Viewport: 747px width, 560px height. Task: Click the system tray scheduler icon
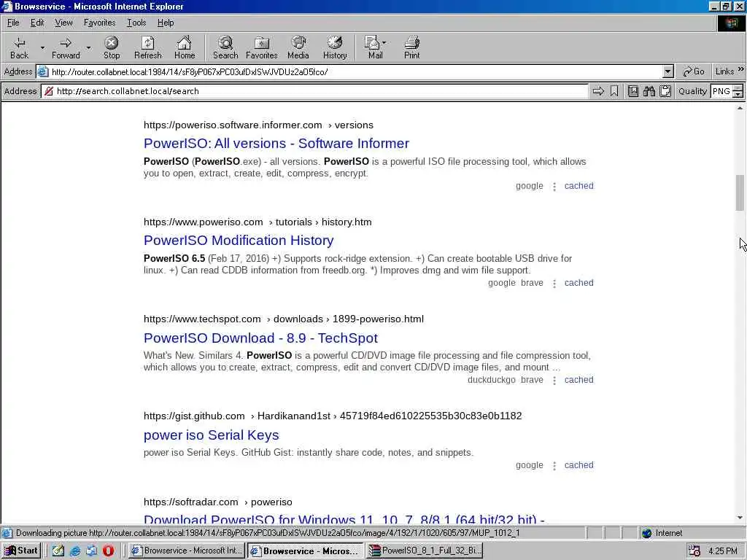(x=694, y=551)
